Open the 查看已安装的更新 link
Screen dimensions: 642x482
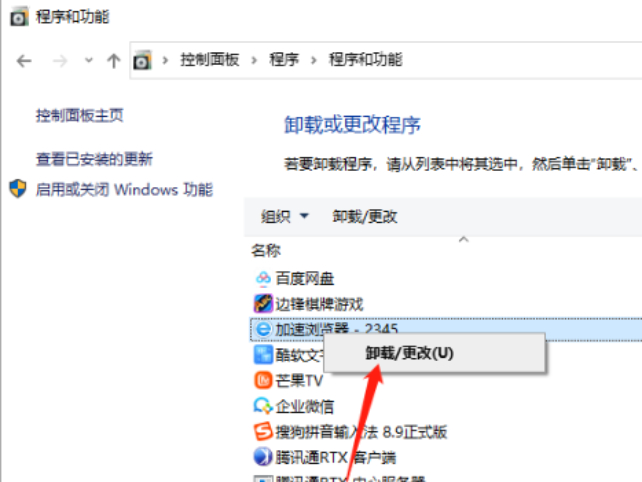click(x=94, y=159)
